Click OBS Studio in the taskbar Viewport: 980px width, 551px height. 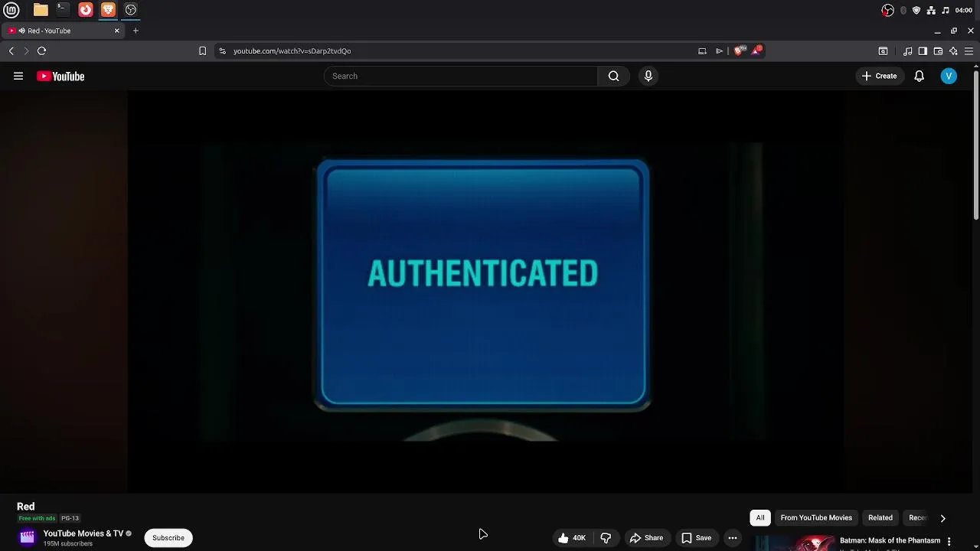pyautogui.click(x=131, y=10)
